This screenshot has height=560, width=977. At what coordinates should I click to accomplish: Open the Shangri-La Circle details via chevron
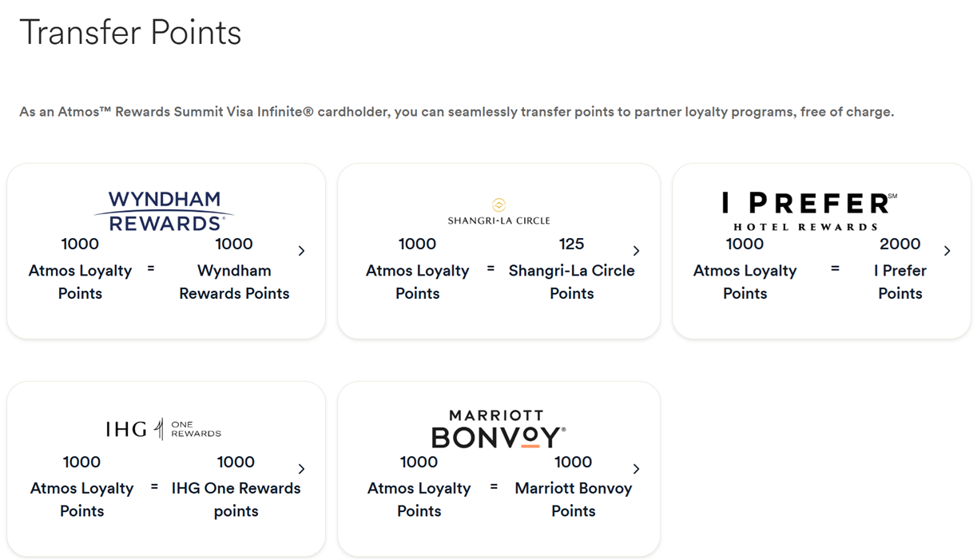pyautogui.click(x=636, y=250)
